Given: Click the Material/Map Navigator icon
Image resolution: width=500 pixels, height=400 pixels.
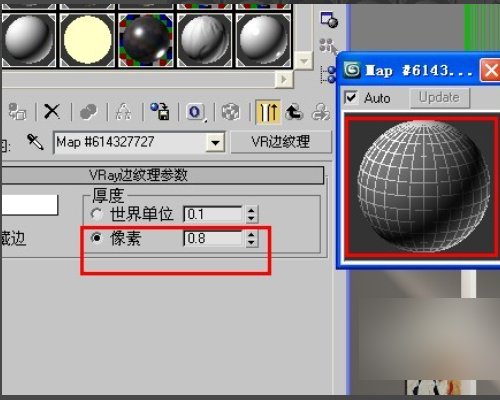Looking at the screenshot, I should coord(328,74).
